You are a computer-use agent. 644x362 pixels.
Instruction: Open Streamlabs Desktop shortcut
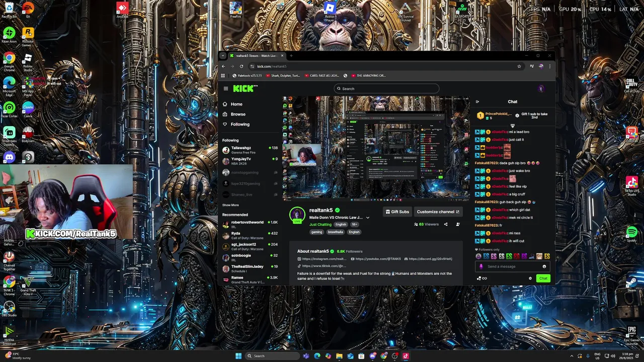click(9, 136)
